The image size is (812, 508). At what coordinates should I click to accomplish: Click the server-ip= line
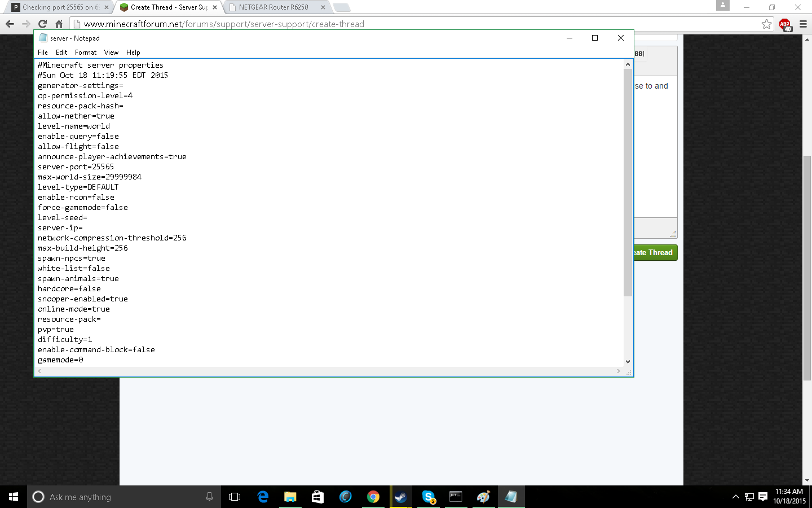60,227
